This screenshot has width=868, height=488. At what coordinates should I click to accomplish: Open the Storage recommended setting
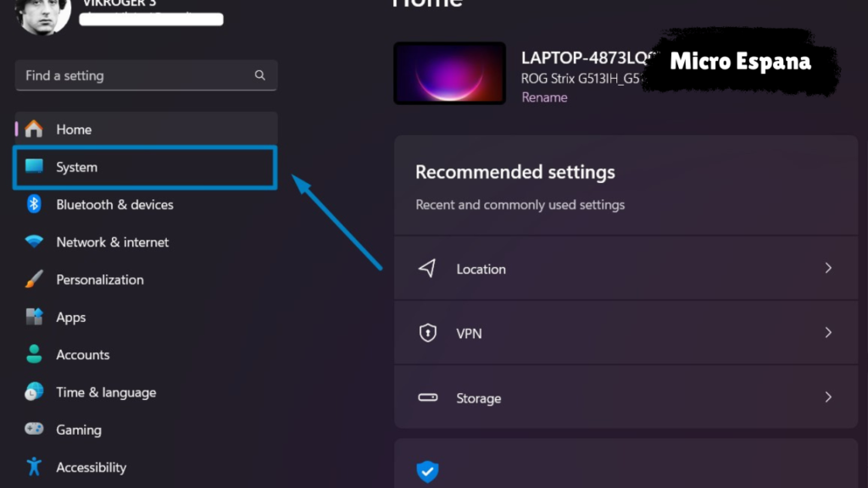478,398
